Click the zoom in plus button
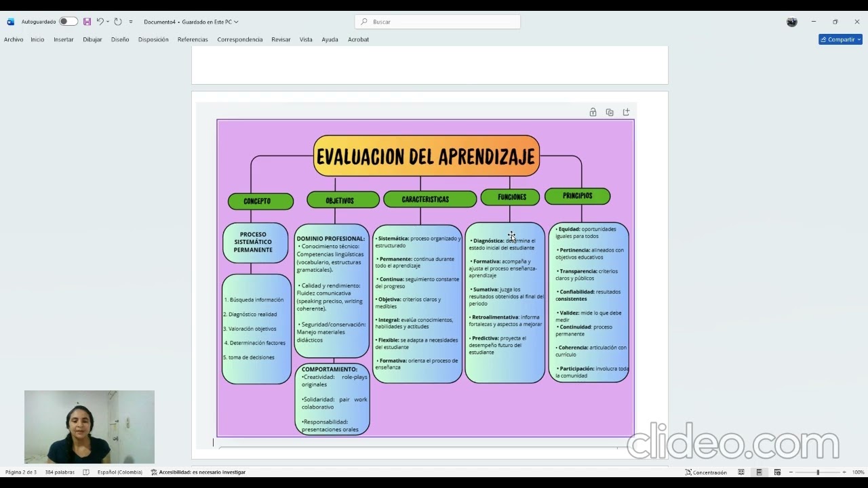The width and height of the screenshot is (868, 488). [844, 472]
